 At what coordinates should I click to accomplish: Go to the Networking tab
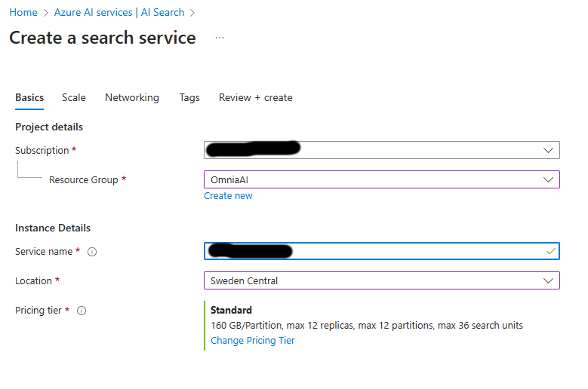(132, 98)
